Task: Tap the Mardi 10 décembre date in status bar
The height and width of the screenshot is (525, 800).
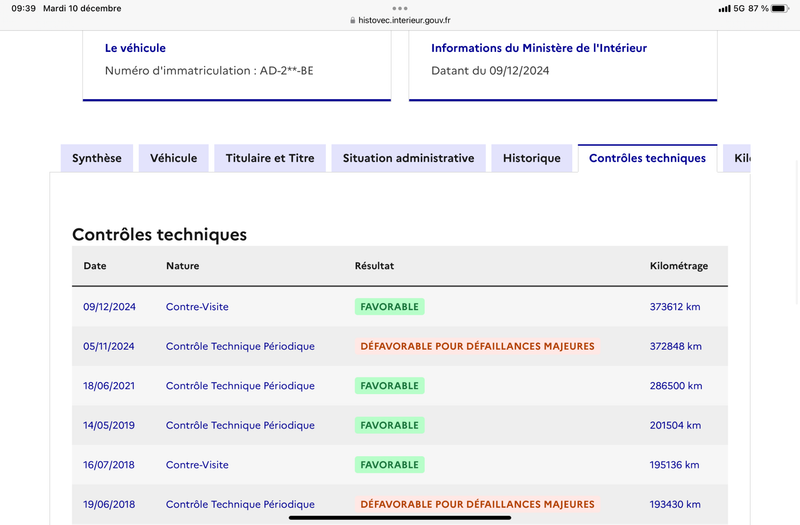Action: click(82, 8)
